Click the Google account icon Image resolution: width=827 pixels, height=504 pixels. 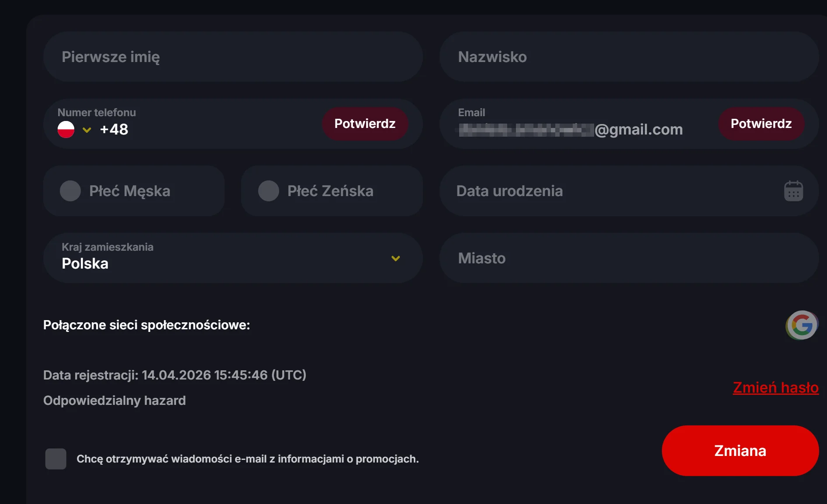[802, 324]
